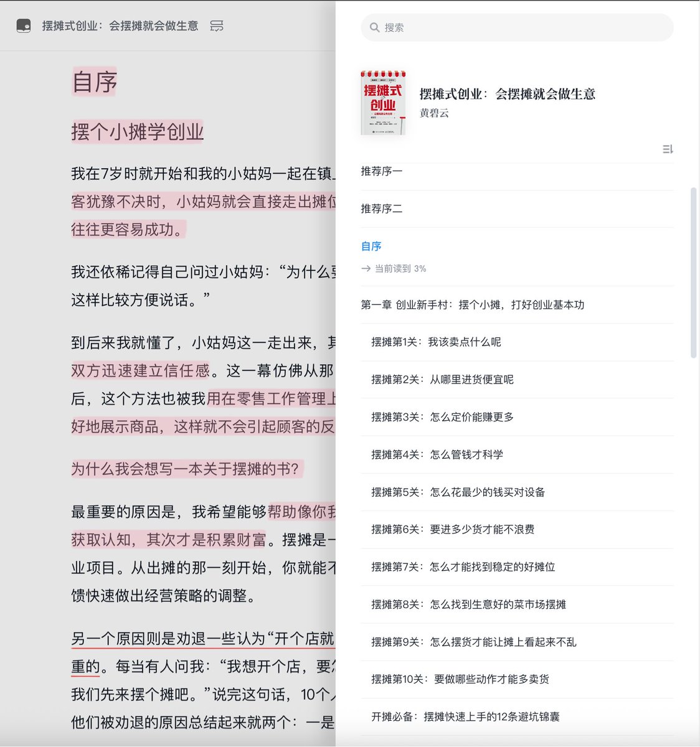Click the header book title 摆摊式创业：会摆摊就会做生意

[x=120, y=26]
